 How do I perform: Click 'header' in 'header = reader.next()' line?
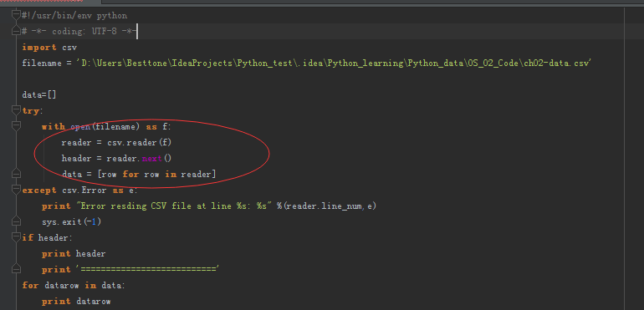(x=76, y=159)
